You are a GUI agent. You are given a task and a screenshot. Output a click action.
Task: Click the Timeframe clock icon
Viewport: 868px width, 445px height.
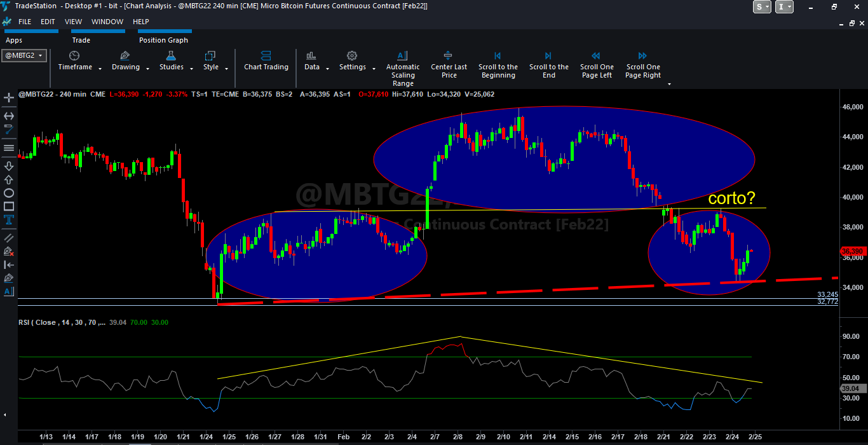(74, 56)
